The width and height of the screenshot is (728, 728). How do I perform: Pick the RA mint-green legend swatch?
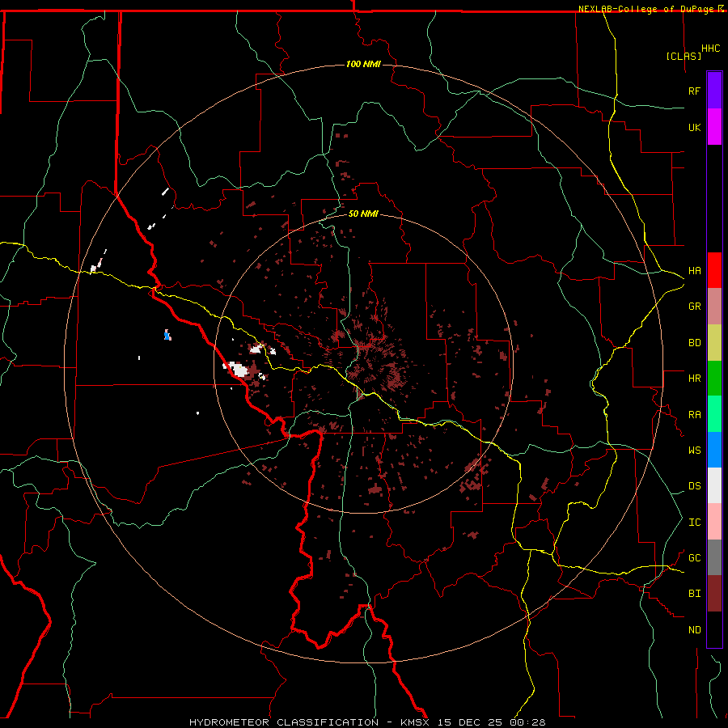[x=714, y=414]
